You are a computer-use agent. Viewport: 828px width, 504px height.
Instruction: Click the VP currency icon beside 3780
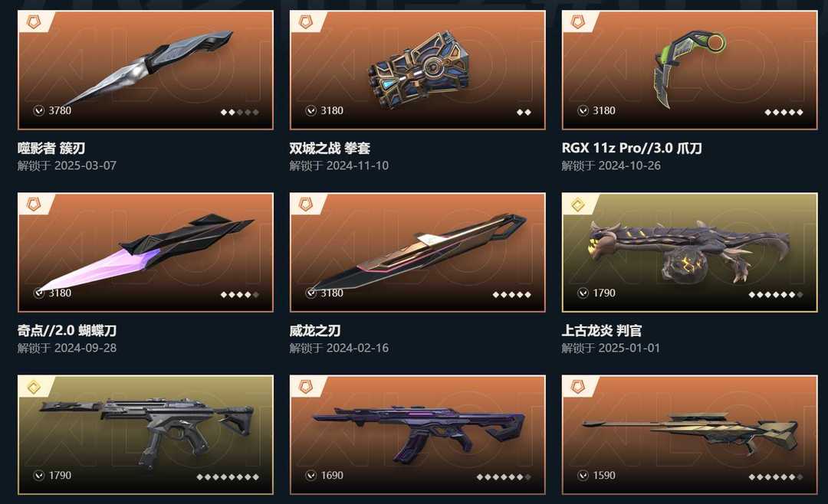[x=38, y=110]
